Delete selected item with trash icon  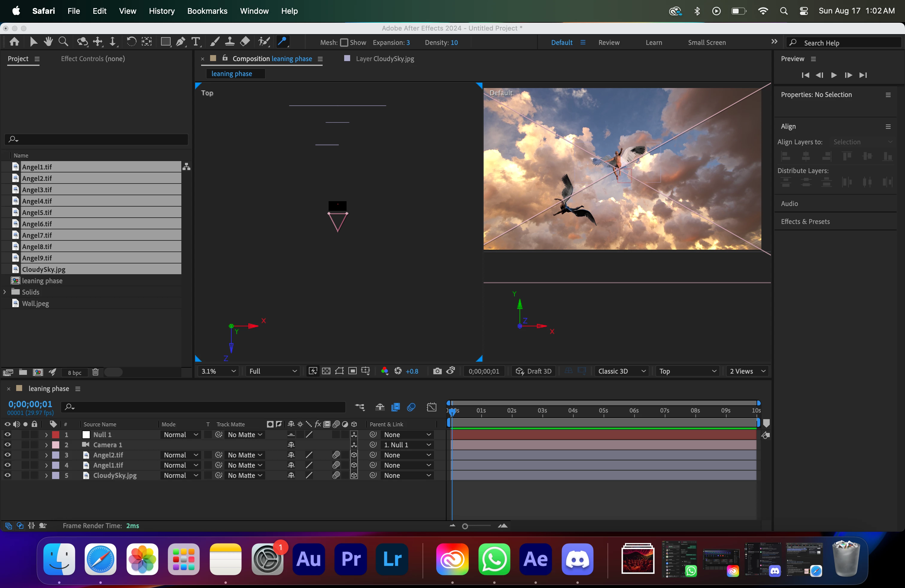pos(95,372)
